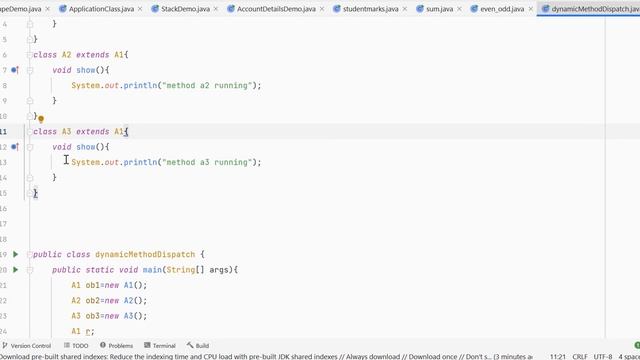Collapse class A3 code block

(x=30, y=131)
